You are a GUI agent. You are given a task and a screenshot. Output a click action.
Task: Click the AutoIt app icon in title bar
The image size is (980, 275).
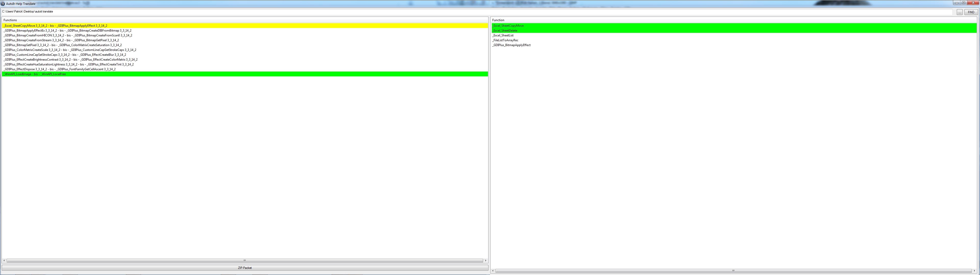(3, 4)
